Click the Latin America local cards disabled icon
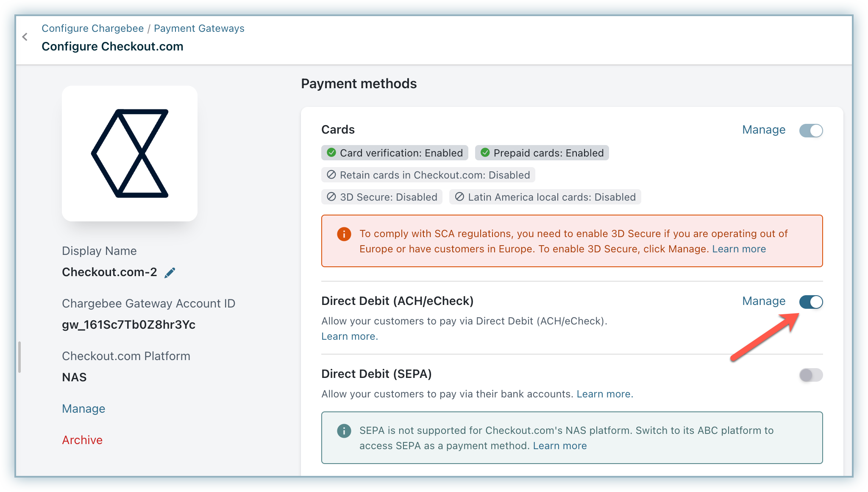This screenshot has width=868, height=492. [x=459, y=197]
